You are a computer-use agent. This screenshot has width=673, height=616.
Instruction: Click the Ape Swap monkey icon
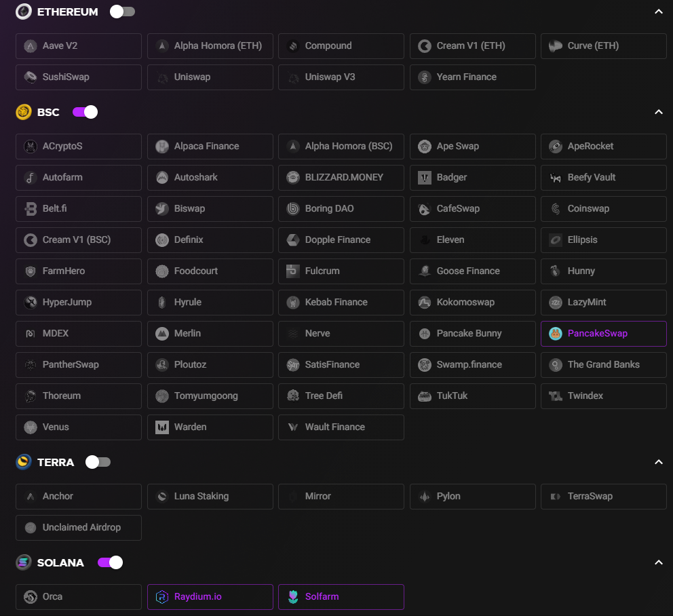425,147
